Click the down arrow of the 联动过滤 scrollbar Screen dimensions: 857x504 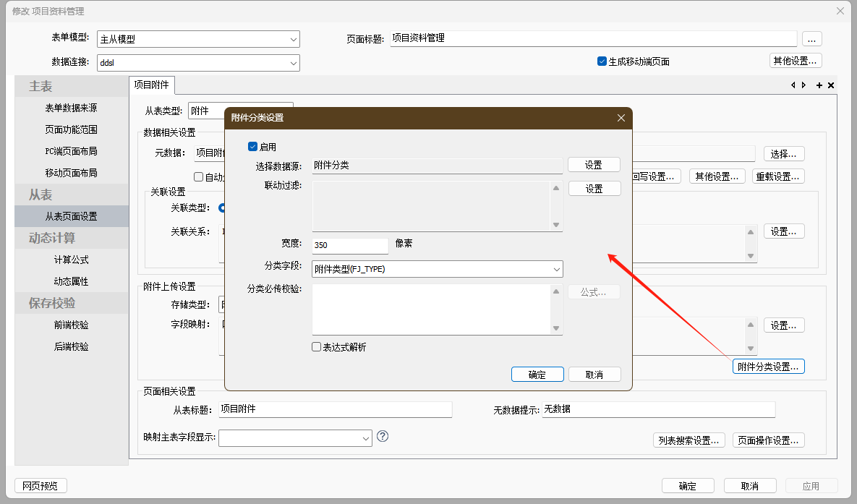(556, 225)
